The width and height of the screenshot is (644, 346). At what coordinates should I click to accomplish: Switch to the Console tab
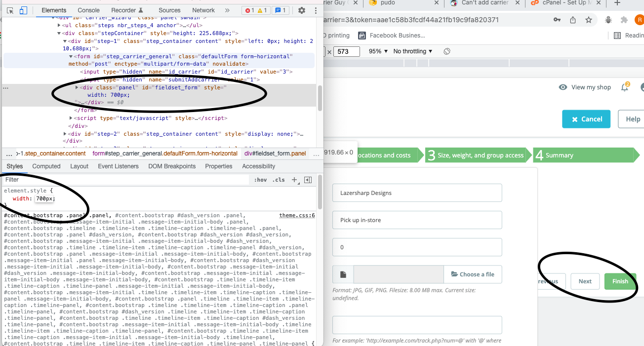(89, 10)
